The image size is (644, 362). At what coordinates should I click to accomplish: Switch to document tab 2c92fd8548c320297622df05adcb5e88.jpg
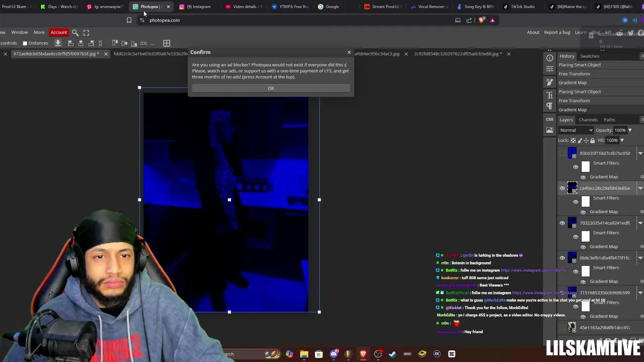click(x=457, y=54)
